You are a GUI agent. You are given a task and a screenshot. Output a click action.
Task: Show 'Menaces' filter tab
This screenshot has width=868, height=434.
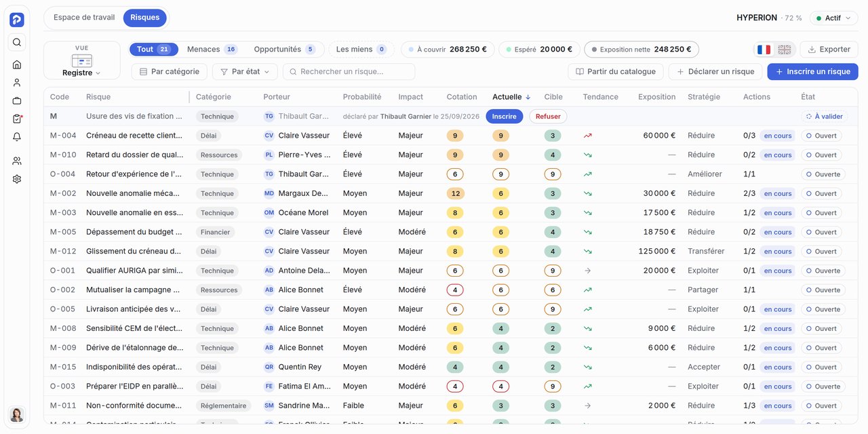click(212, 50)
